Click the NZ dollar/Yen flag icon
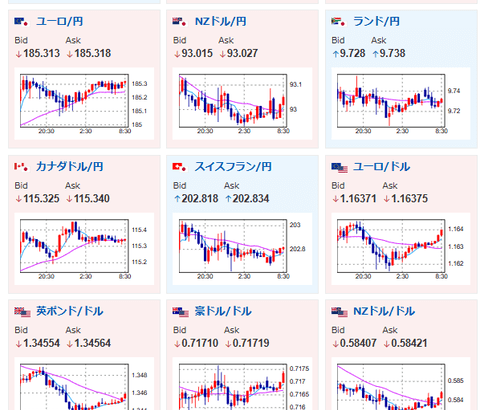 click(x=180, y=22)
